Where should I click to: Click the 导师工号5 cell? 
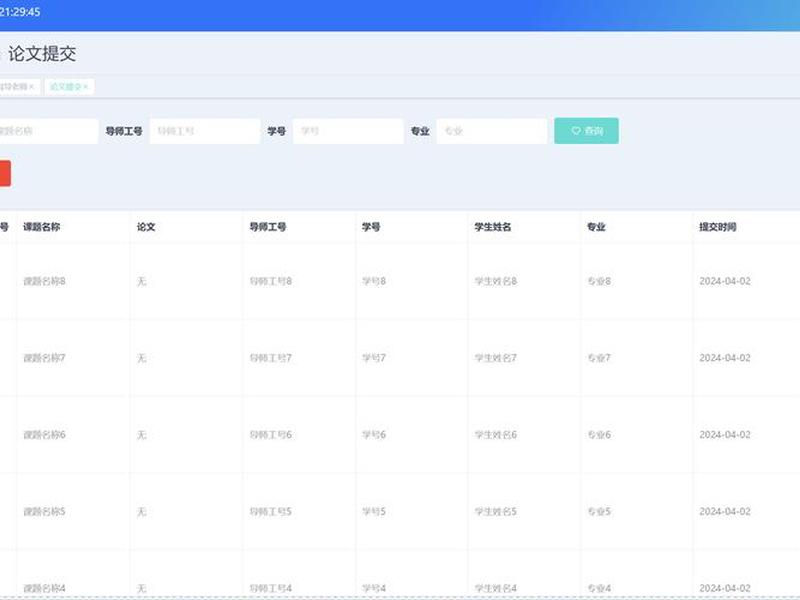coord(270,512)
